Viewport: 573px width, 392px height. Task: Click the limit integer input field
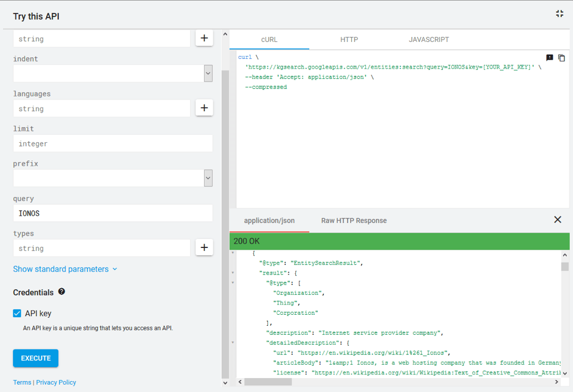click(x=113, y=143)
